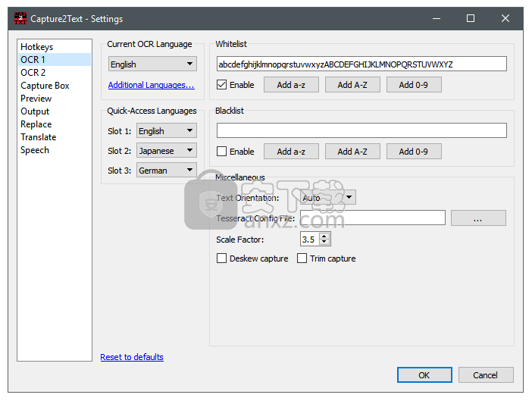Screen dimensions: 532x401
Task: Click the Tesseract Config File field
Action: click(373, 218)
